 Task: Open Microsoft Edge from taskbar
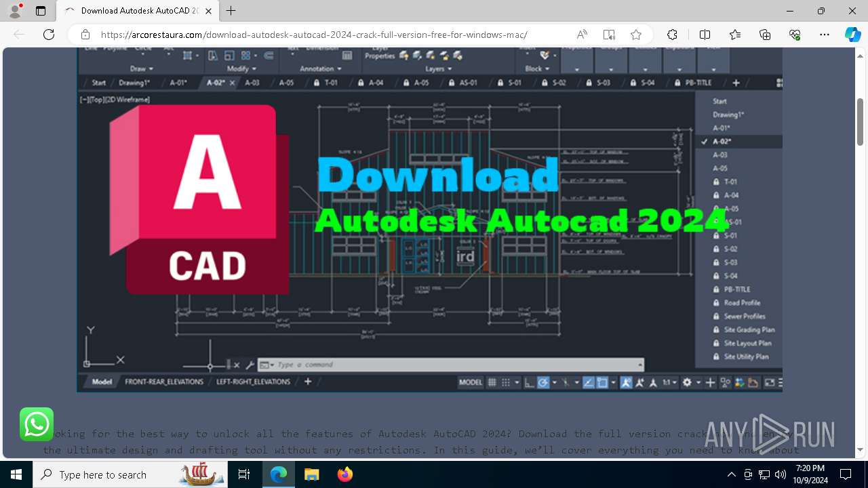279,474
